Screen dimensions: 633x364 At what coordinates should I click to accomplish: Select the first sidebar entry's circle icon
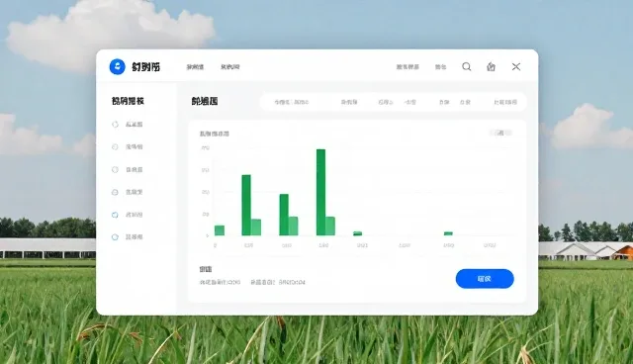(115, 125)
